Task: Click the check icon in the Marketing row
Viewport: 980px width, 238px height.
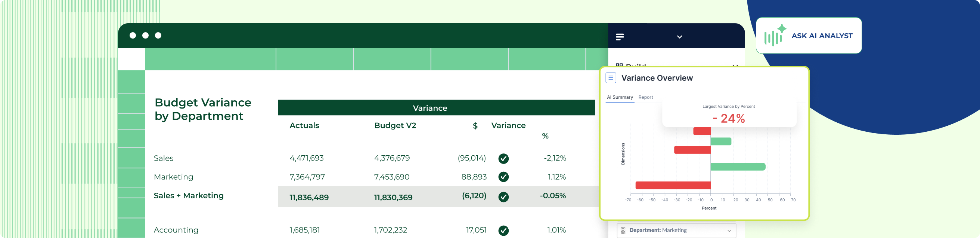Action: (503, 177)
